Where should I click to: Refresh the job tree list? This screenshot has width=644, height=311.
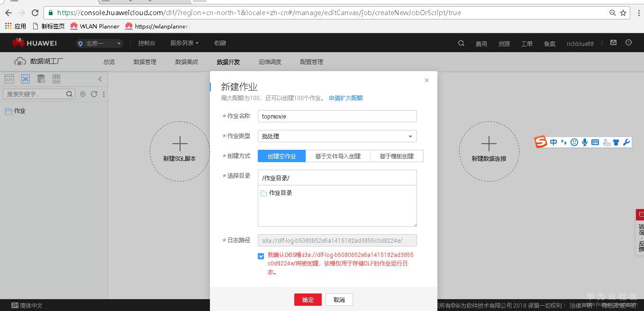click(x=94, y=94)
